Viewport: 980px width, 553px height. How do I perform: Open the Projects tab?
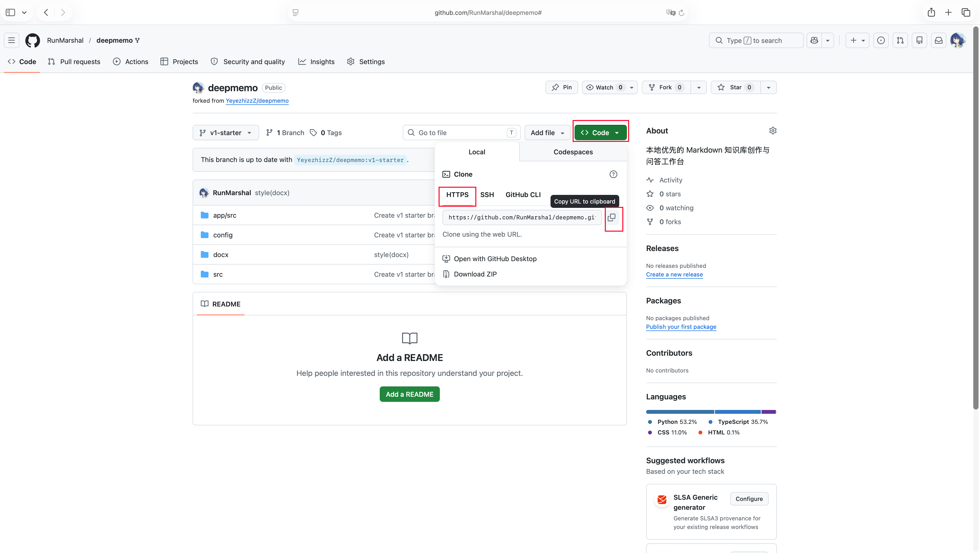179,62
